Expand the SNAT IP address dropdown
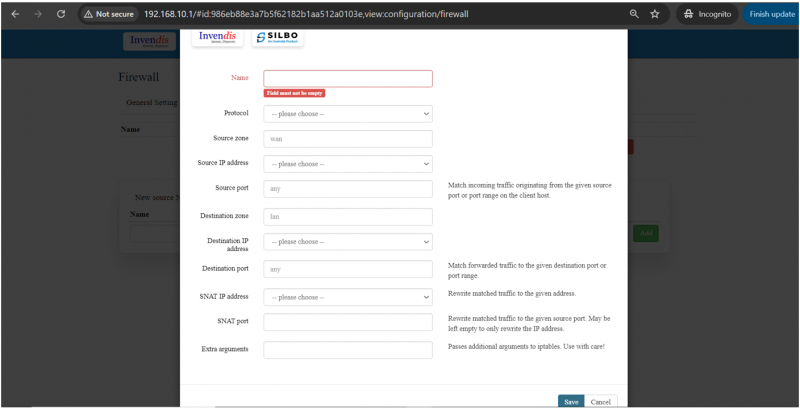800x409 pixels. point(347,297)
